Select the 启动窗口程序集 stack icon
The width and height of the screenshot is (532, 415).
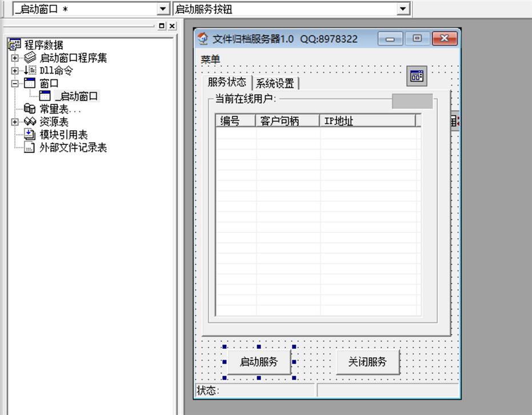(x=30, y=58)
